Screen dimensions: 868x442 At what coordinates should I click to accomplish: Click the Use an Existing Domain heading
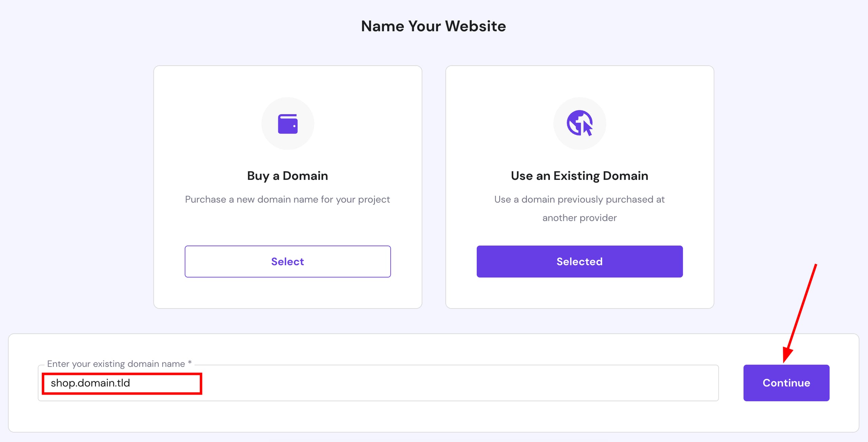[579, 176]
